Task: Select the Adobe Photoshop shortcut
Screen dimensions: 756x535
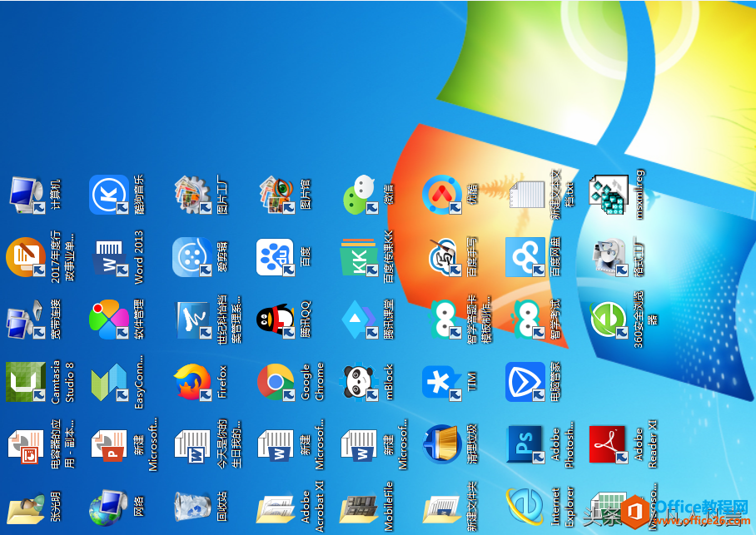Action: 526,444
